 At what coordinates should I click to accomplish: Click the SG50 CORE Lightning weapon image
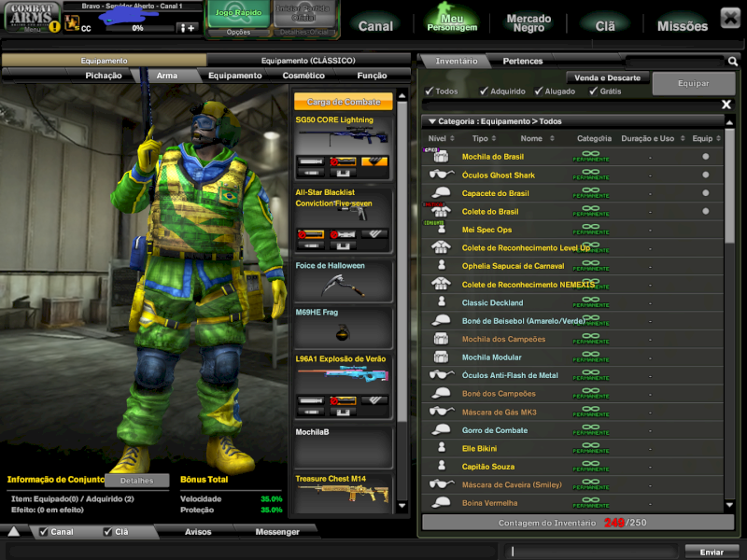click(344, 137)
